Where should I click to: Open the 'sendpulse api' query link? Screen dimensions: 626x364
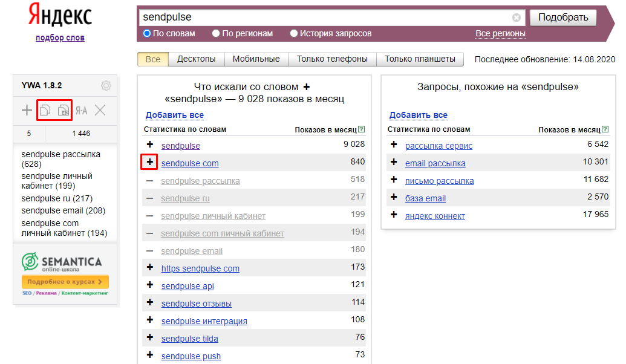[x=187, y=286]
